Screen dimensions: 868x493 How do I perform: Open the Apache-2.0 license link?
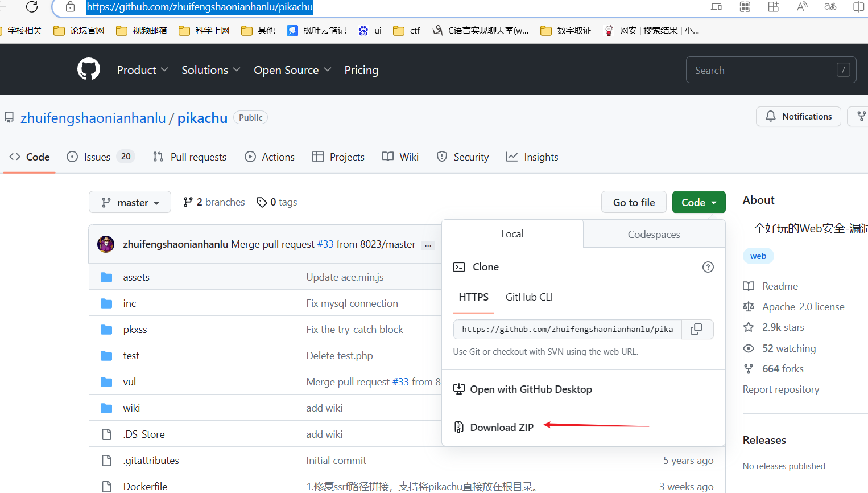(803, 307)
